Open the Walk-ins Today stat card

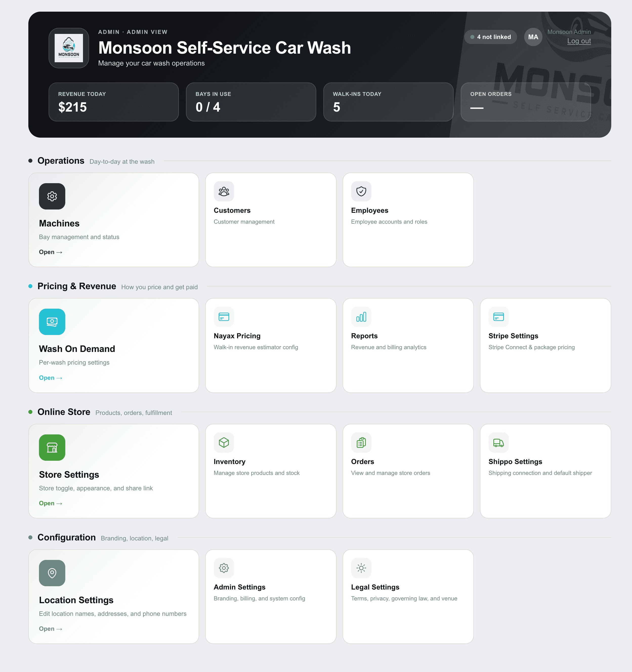click(x=388, y=102)
